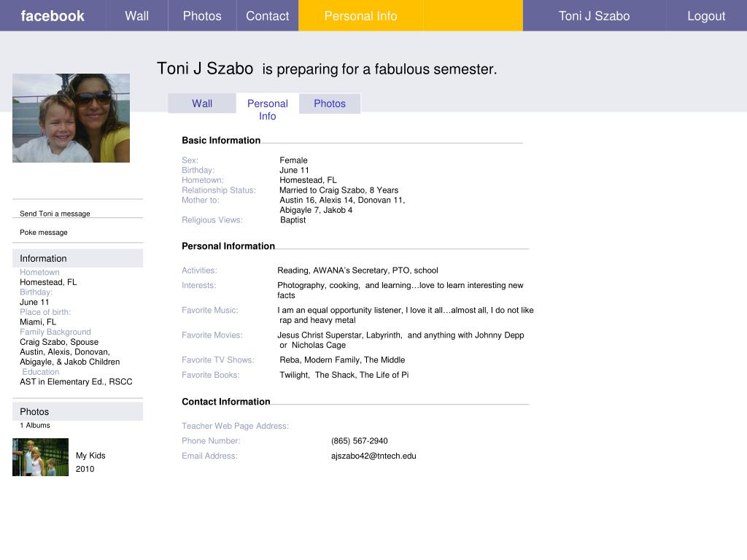The width and height of the screenshot is (747, 560).
Task: Click Send Toni a message
Action: point(55,214)
